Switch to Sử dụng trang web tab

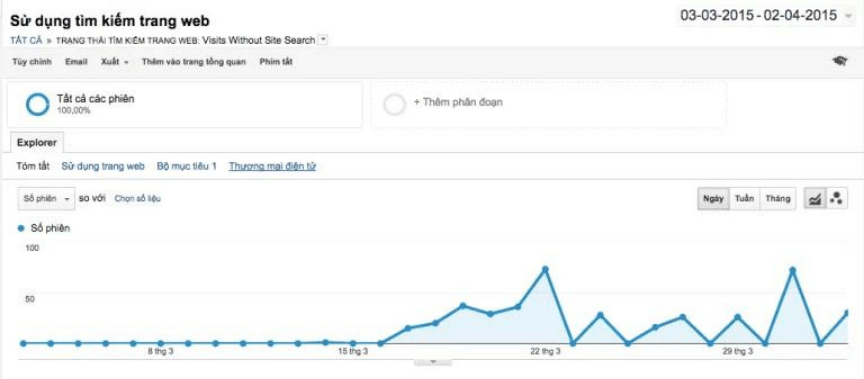[x=103, y=166]
